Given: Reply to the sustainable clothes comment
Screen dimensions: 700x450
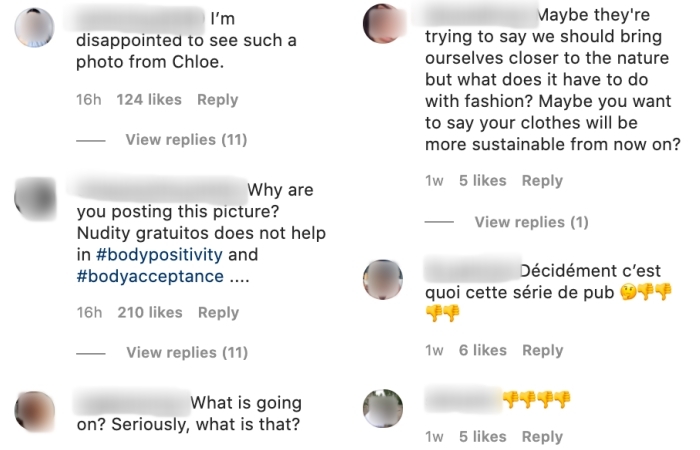Looking at the screenshot, I should click(542, 181).
